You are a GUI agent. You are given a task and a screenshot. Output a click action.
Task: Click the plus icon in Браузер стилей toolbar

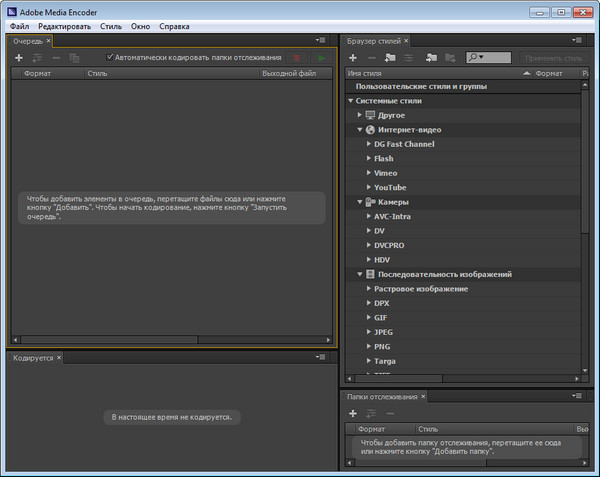point(353,58)
